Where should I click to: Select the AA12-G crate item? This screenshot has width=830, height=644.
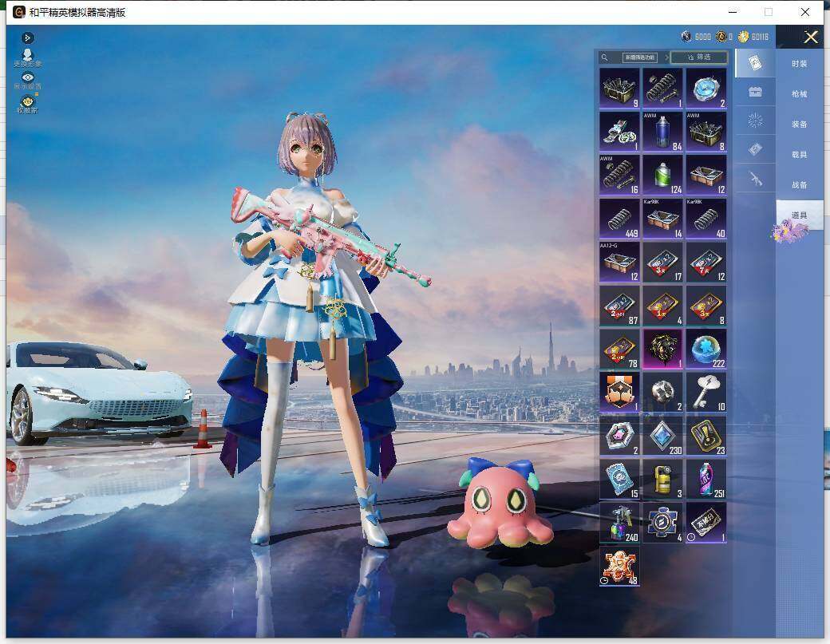[619, 262]
